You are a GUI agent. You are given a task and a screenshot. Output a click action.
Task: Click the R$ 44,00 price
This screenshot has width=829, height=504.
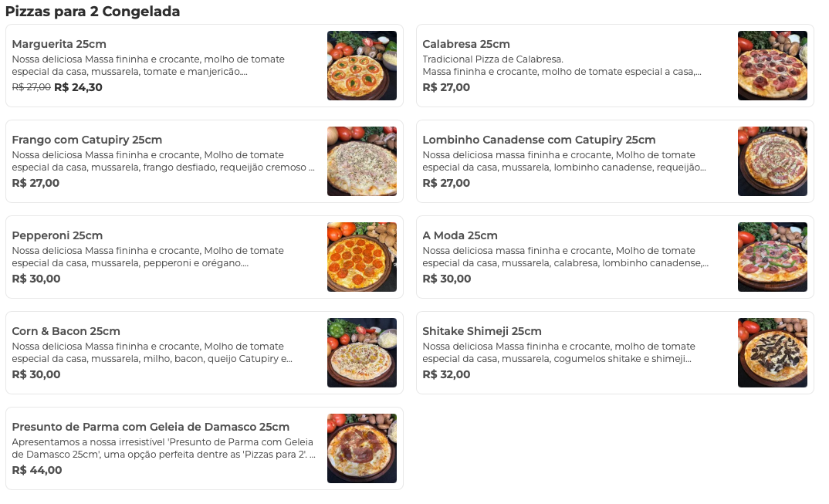point(37,470)
